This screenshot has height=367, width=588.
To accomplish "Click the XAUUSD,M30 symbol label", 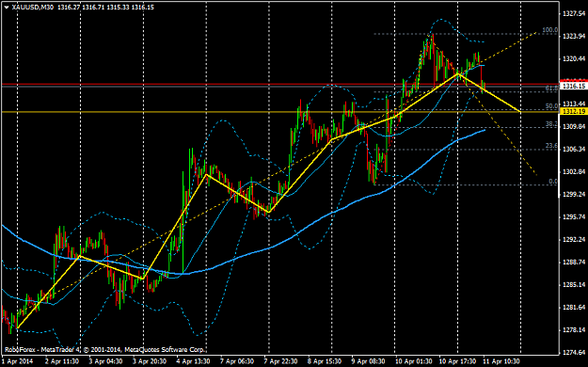I will [33, 8].
